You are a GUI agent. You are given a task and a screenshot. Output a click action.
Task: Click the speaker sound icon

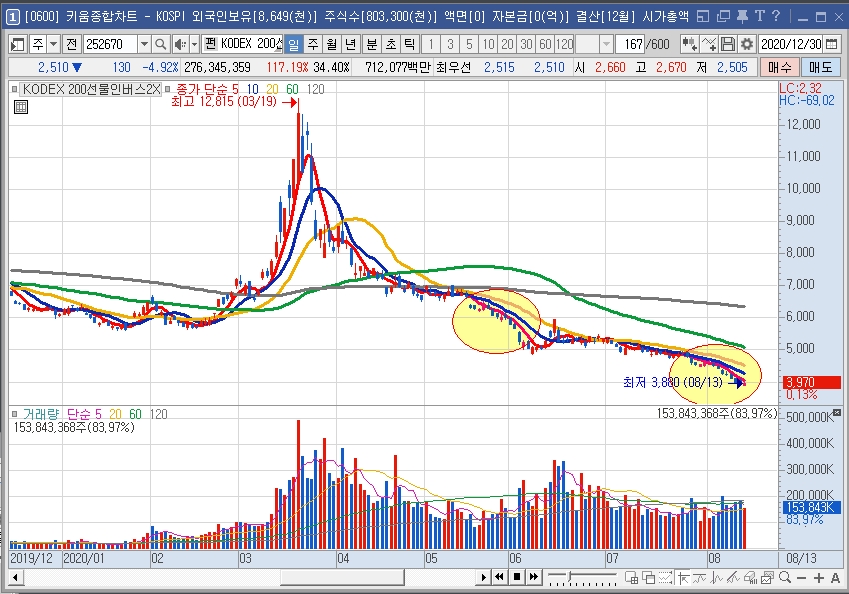point(180,44)
